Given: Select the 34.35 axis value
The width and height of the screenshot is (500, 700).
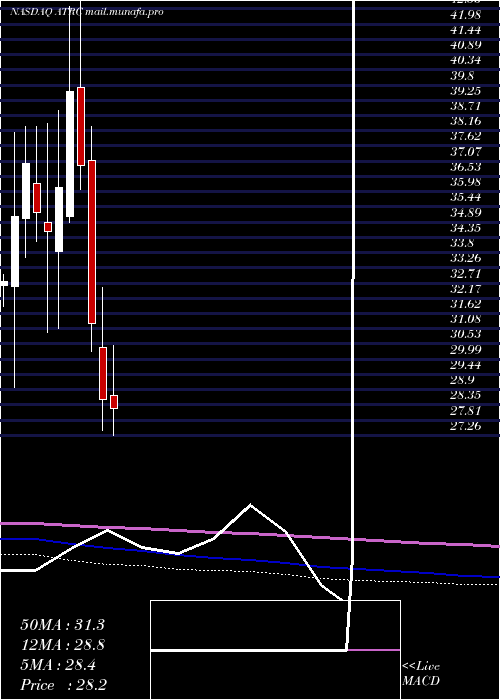Looking at the screenshot, I should [466, 228].
